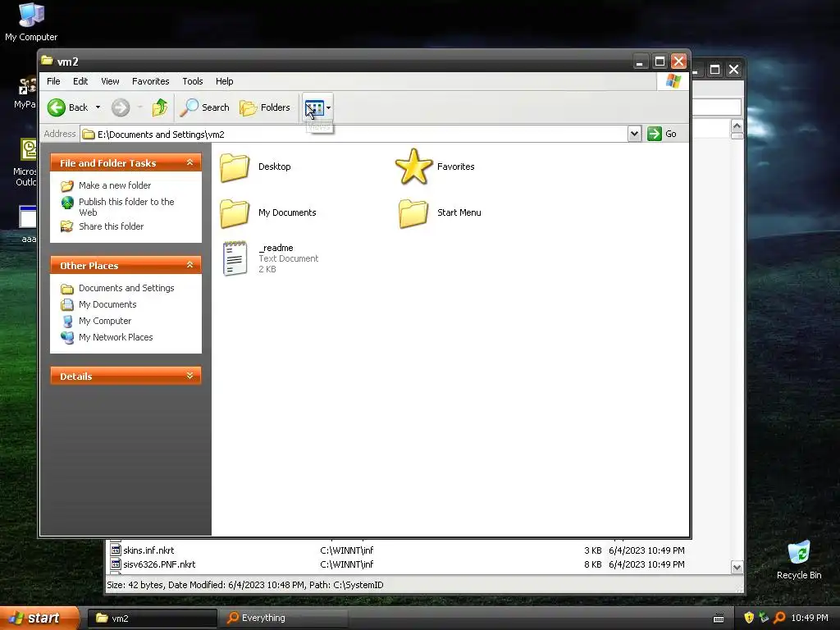Open Recycle Bin desktop icon

[x=799, y=559]
